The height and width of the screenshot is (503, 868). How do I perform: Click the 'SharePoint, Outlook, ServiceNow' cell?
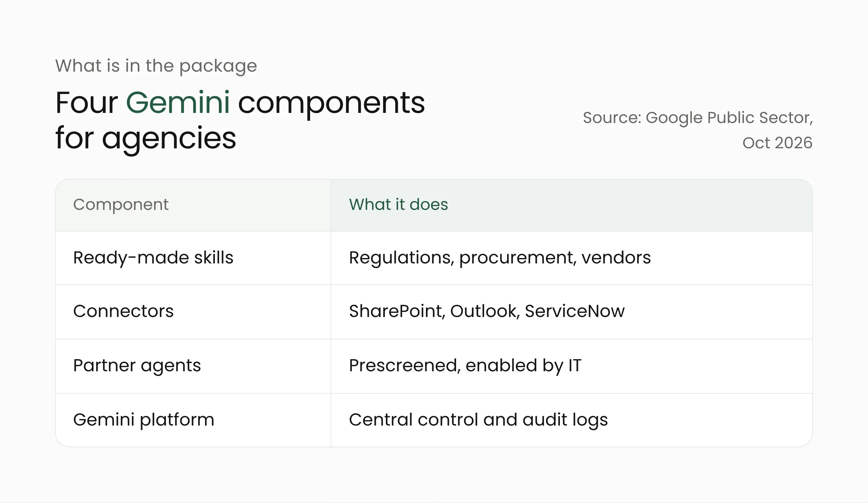point(572,312)
